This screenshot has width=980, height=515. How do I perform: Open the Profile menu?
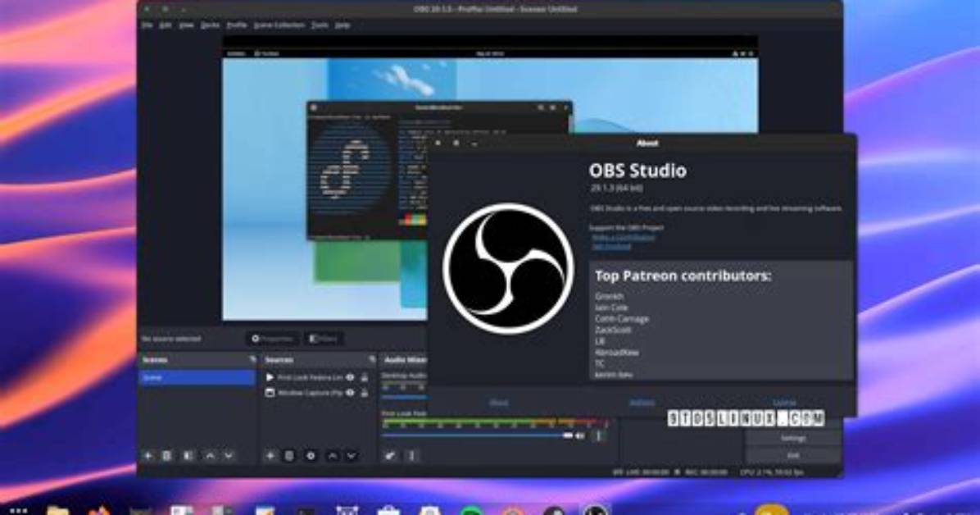click(x=237, y=25)
